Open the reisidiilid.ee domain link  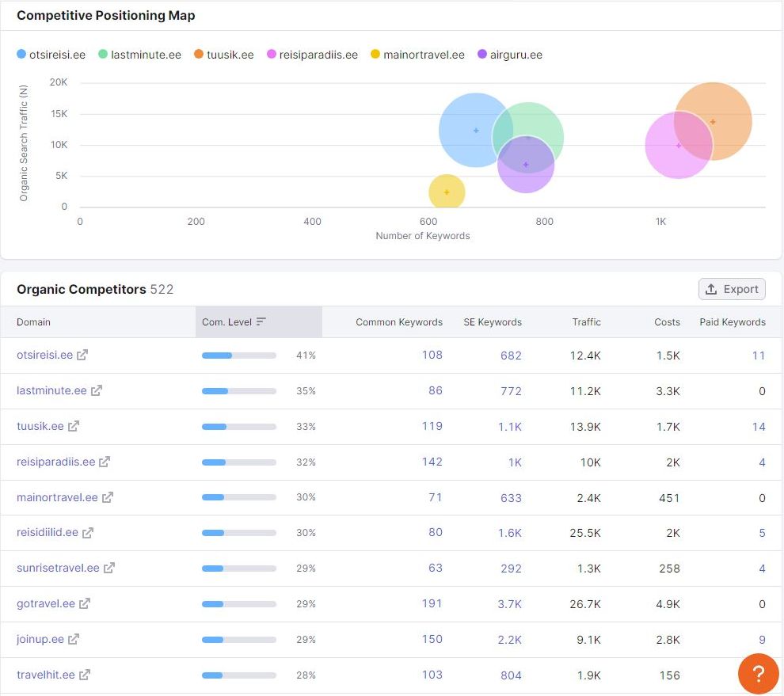click(x=48, y=533)
